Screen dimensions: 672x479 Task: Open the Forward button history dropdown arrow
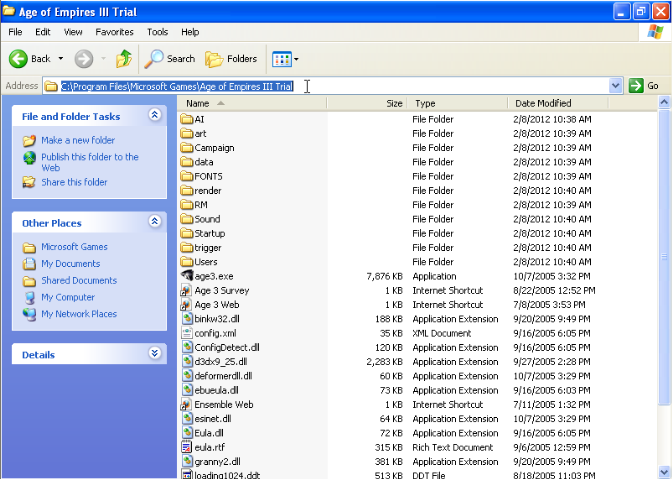point(103,59)
